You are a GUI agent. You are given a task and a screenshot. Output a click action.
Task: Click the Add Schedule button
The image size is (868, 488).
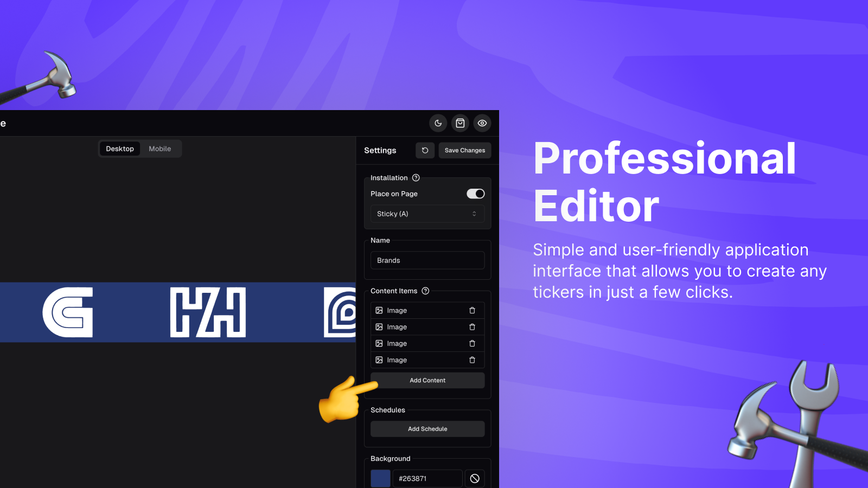pyautogui.click(x=427, y=428)
